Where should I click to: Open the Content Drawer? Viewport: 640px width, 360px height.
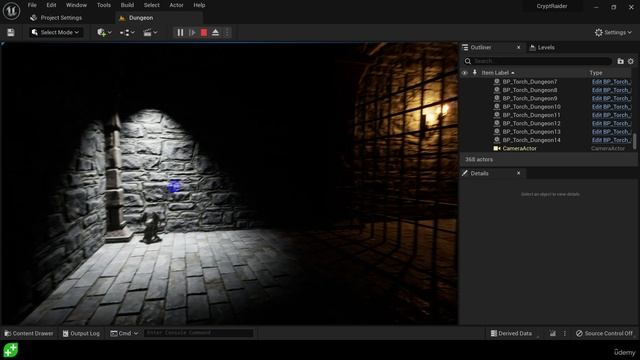pyautogui.click(x=29, y=333)
